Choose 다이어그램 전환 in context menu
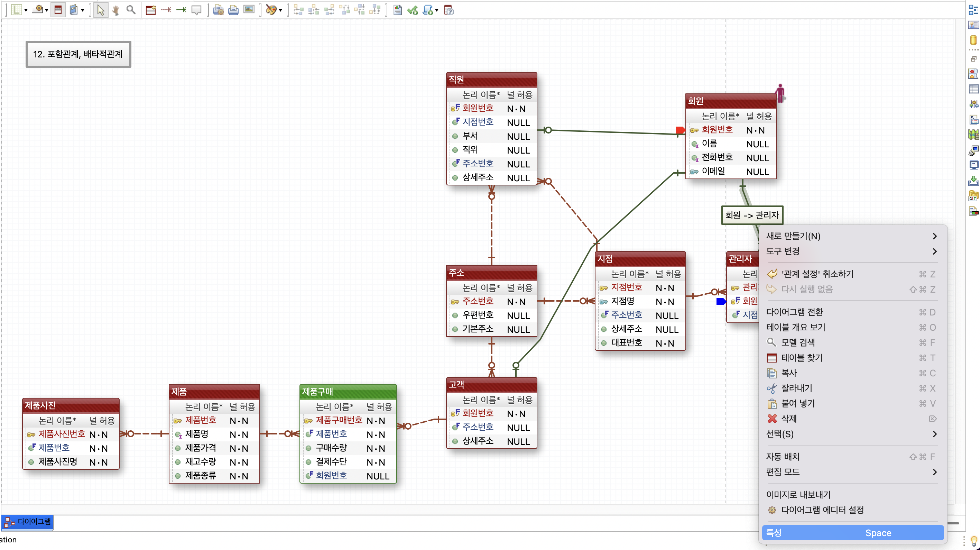 (852, 312)
